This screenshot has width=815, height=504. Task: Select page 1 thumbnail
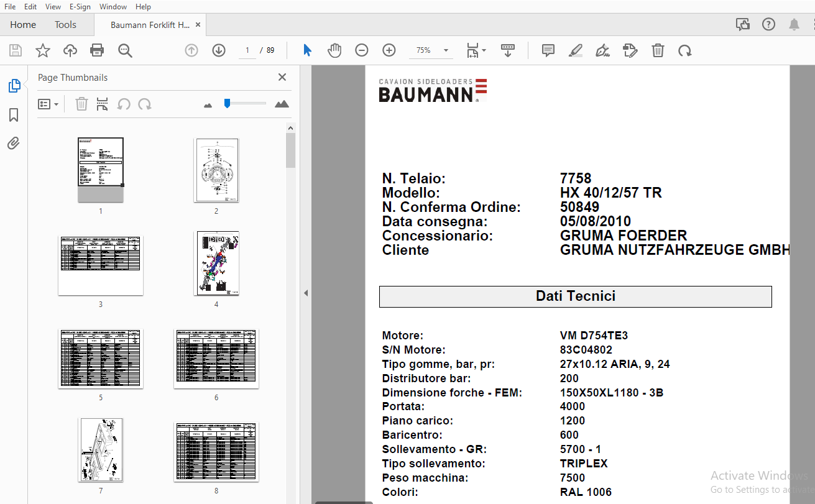pyautogui.click(x=100, y=170)
